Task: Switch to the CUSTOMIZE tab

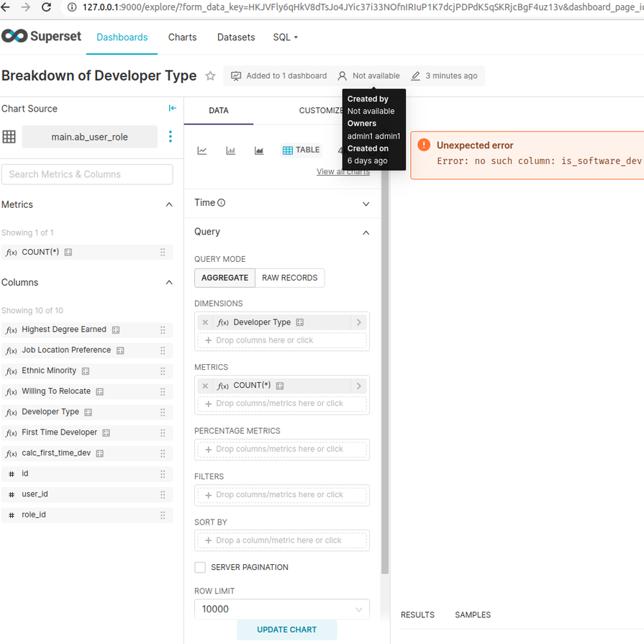Action: pos(321,111)
